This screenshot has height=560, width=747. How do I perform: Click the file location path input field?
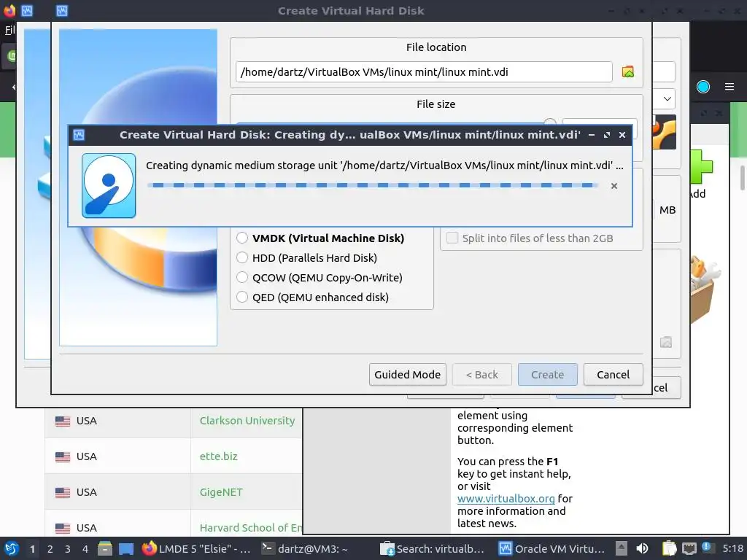pos(424,72)
